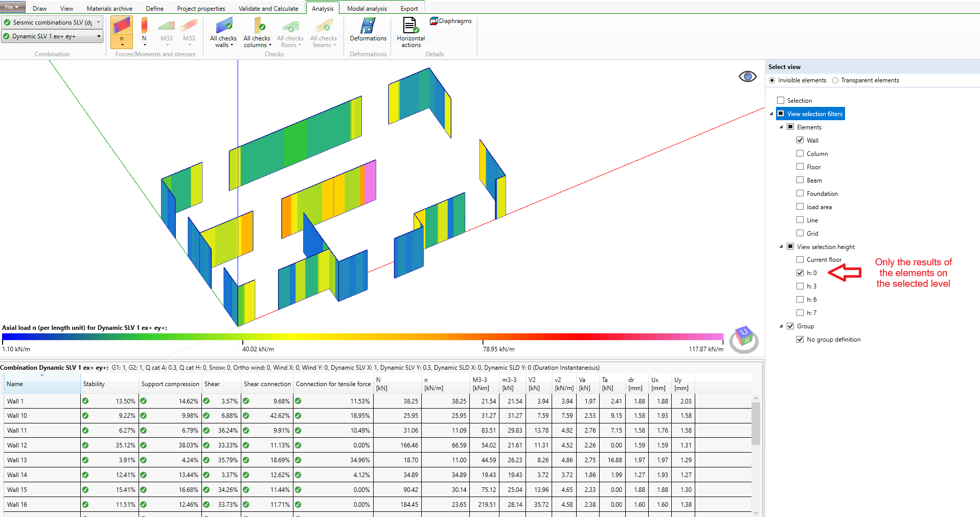Screen dimensions: 980x517
Task: Click the axial load color gradient bar
Action: point(362,336)
